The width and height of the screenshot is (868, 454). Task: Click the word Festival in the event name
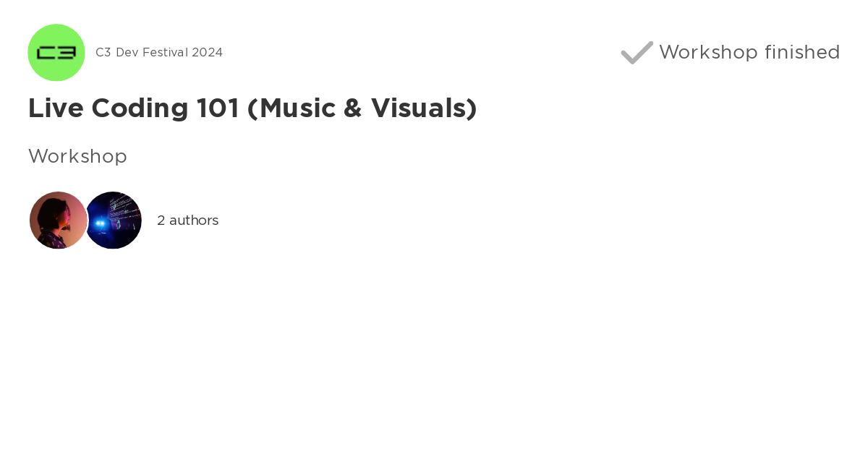(x=165, y=53)
